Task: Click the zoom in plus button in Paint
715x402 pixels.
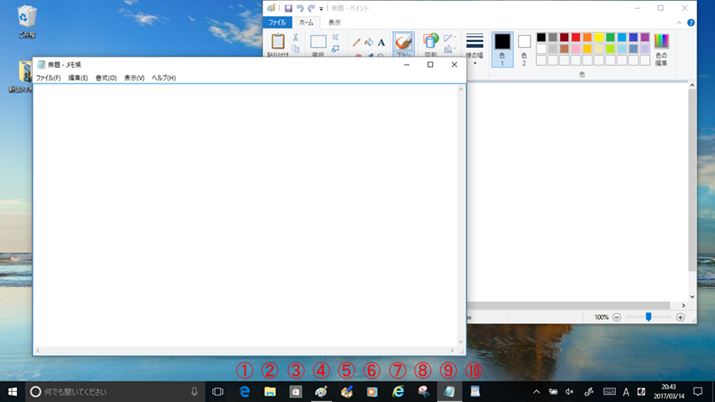Action: [x=680, y=317]
